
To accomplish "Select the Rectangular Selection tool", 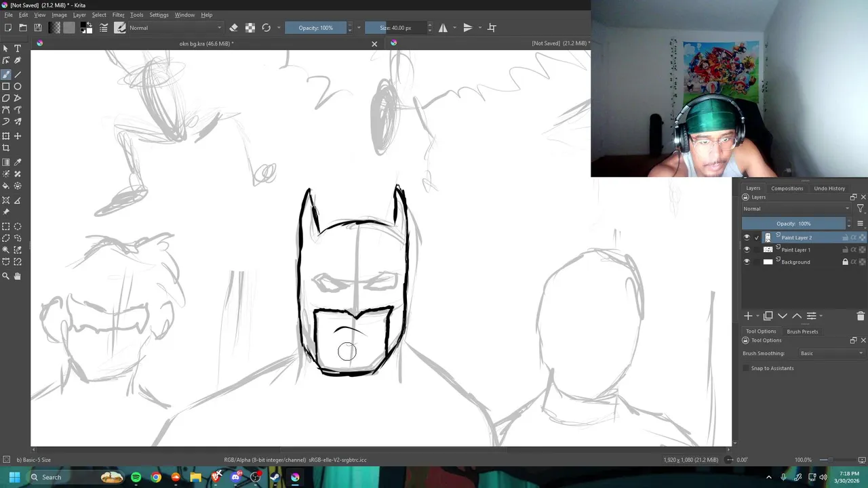I will coord(6,226).
